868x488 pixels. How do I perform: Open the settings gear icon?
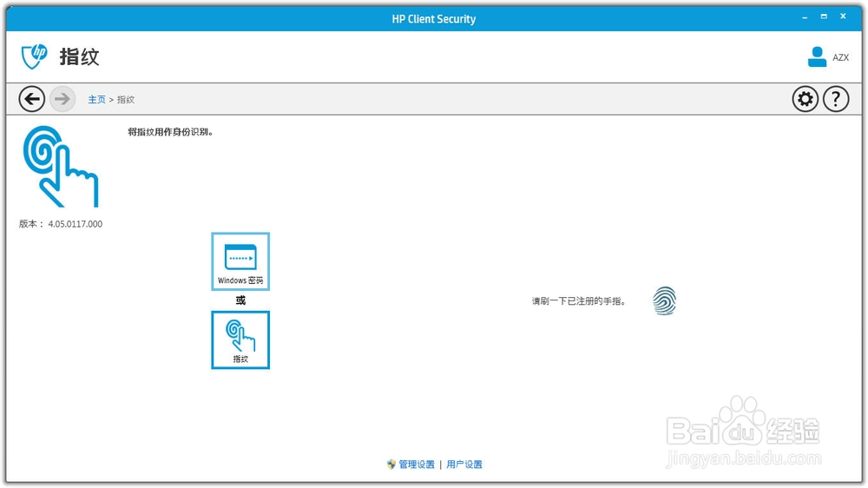(805, 99)
